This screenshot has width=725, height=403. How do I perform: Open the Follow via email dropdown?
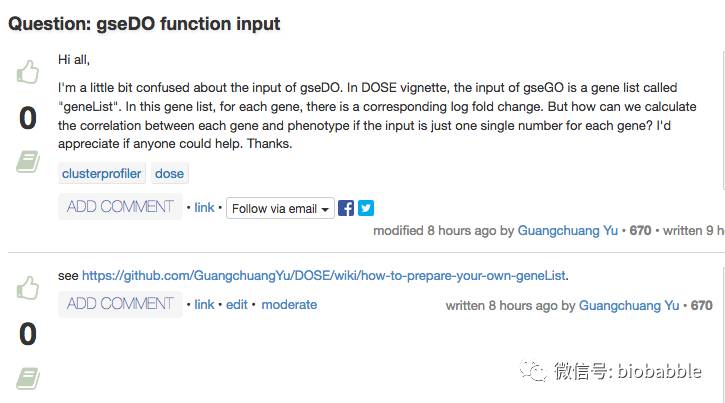coord(280,208)
